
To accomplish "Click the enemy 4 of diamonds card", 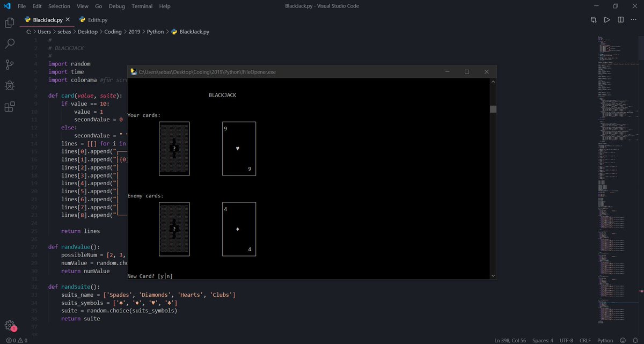I will [239, 229].
